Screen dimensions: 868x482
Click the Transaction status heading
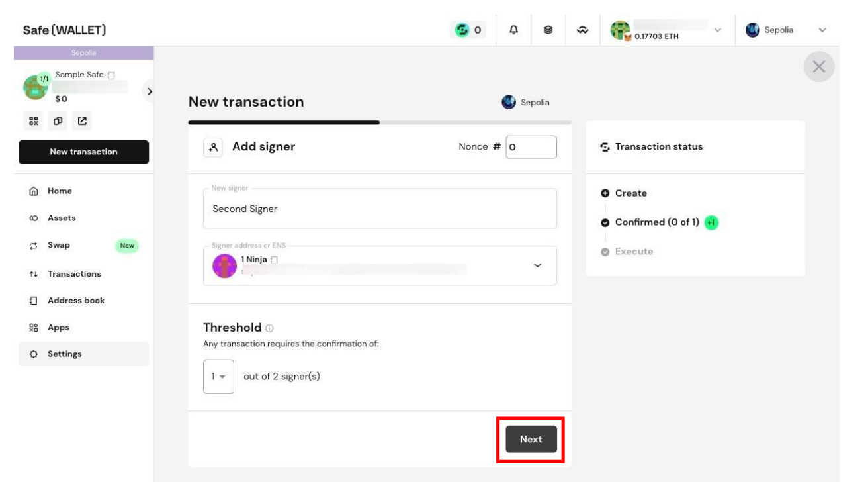[659, 147]
